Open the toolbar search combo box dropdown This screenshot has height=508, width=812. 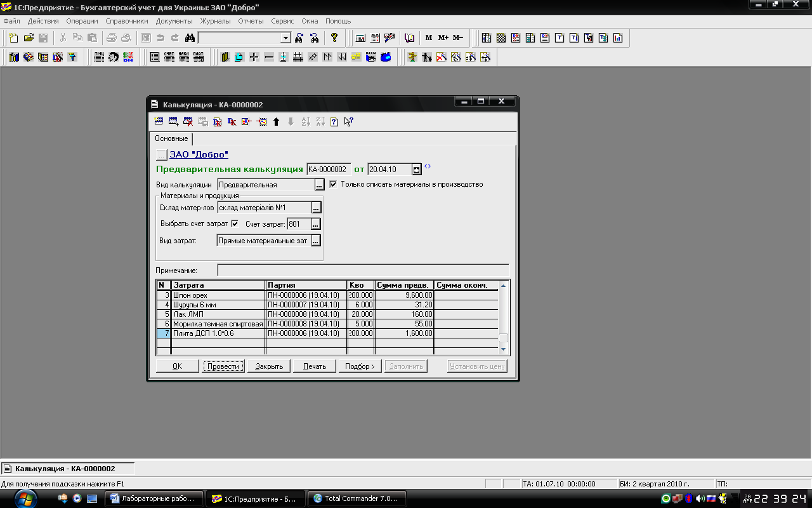tap(285, 38)
